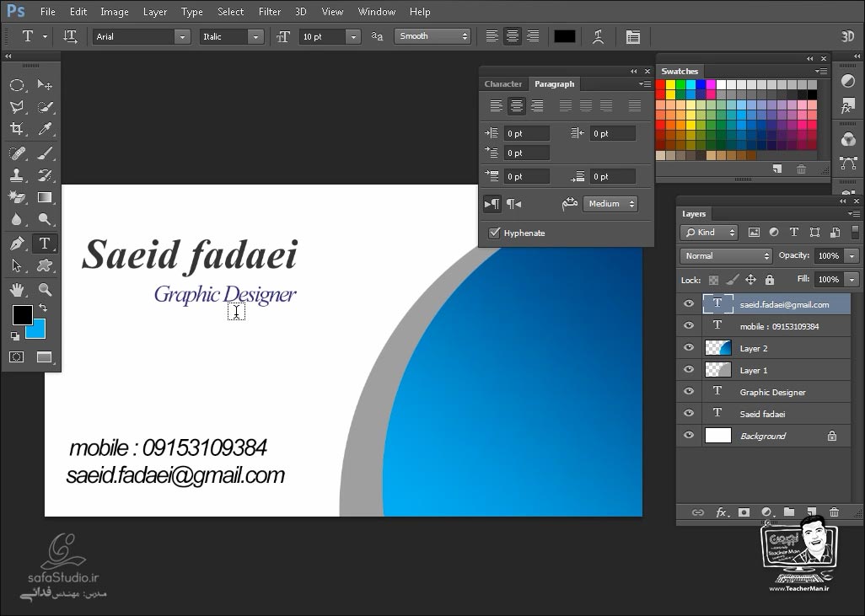Hide the Background layer

point(689,435)
